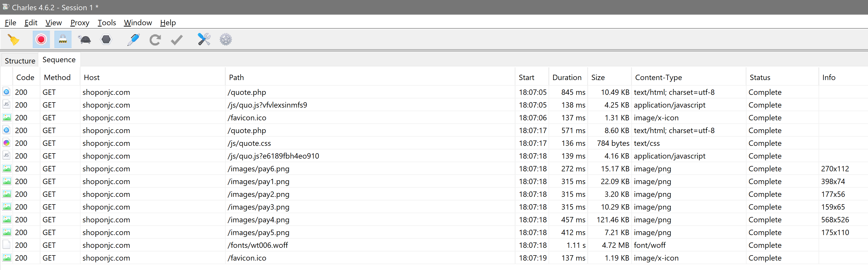Click the CSS icon for /js/quote.css

(x=6, y=143)
